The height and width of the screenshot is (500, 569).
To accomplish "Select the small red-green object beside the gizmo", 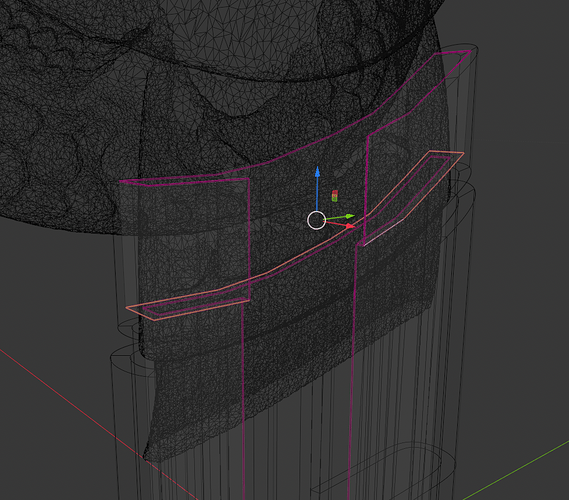I will (335, 196).
